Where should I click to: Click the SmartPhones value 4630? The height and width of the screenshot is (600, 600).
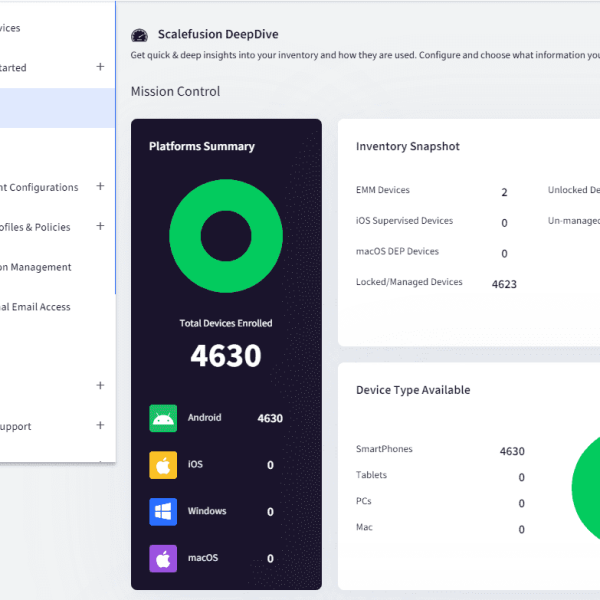512,452
